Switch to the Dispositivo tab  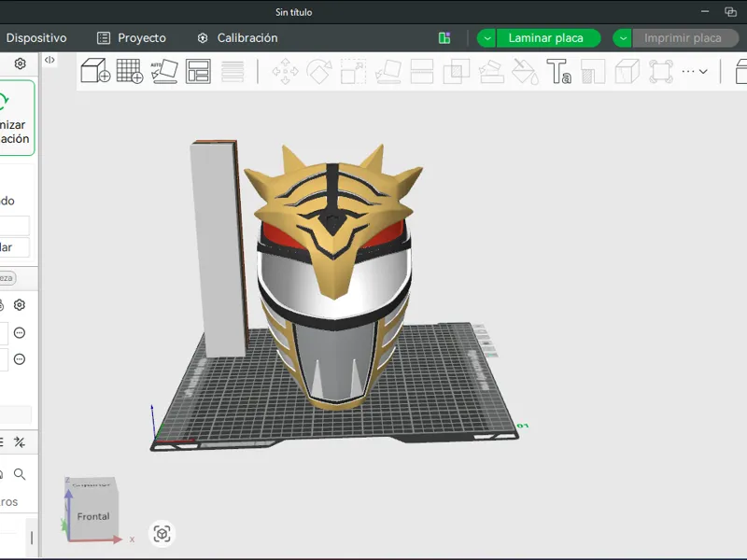(36, 38)
